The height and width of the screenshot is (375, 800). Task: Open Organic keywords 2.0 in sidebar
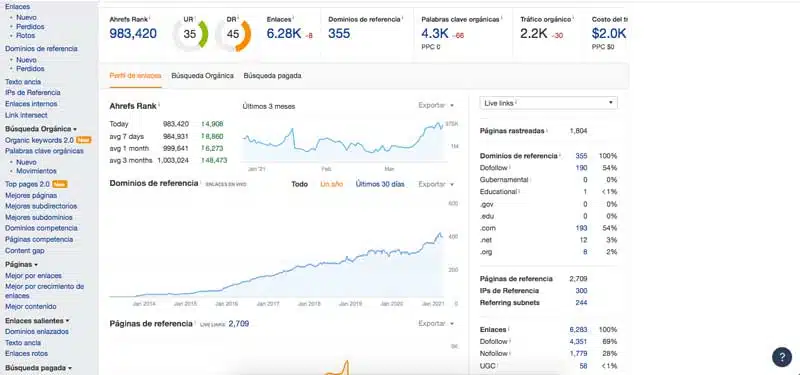39,140
